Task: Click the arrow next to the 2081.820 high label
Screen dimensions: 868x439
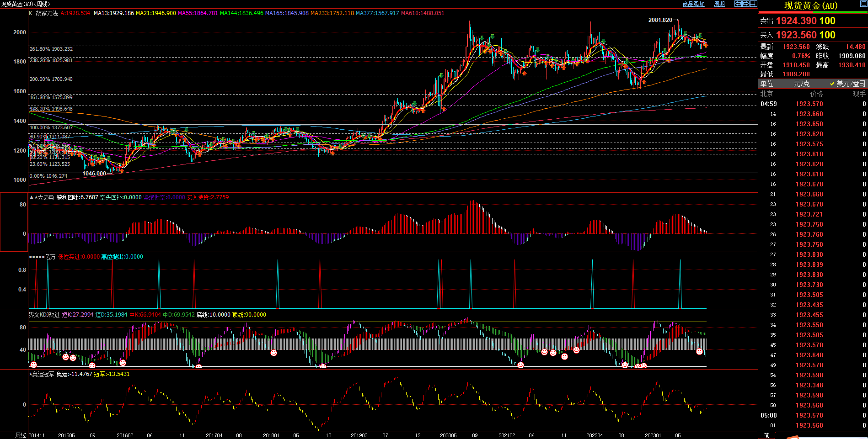Action: [676, 20]
